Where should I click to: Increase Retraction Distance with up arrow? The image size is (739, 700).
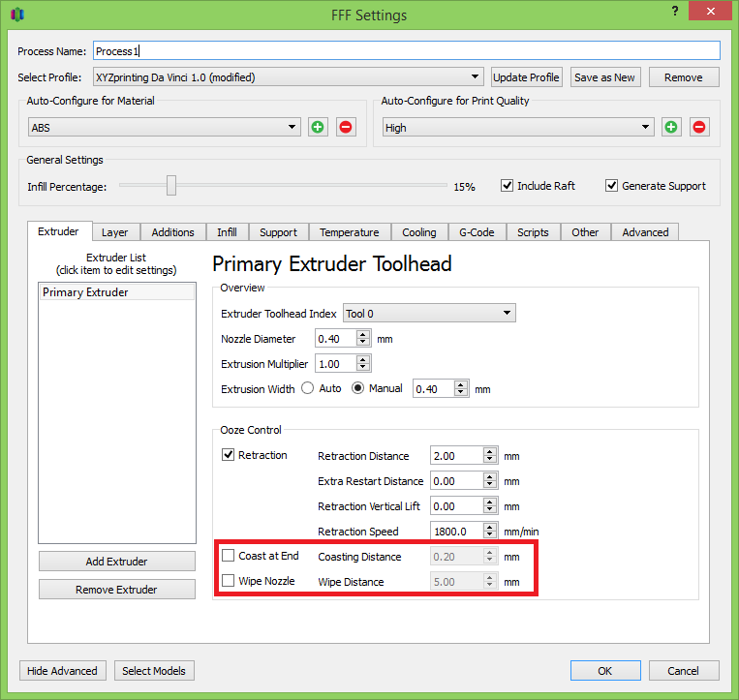[490, 451]
